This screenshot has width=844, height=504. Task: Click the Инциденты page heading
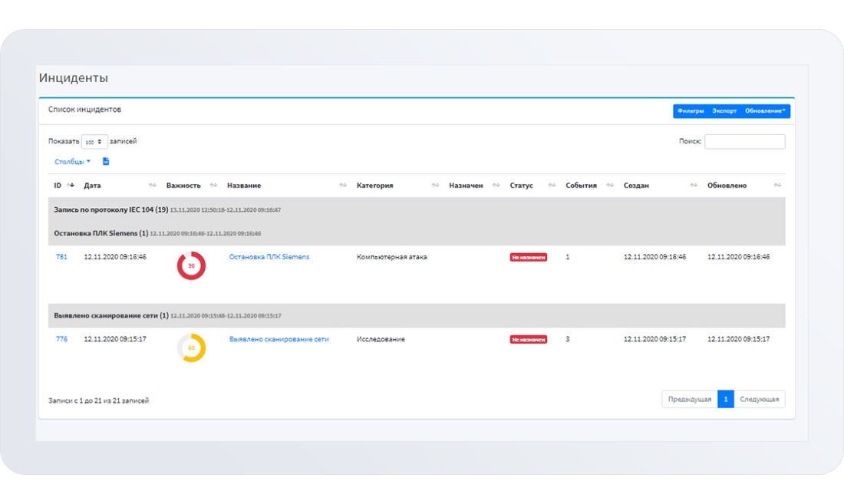[x=73, y=78]
